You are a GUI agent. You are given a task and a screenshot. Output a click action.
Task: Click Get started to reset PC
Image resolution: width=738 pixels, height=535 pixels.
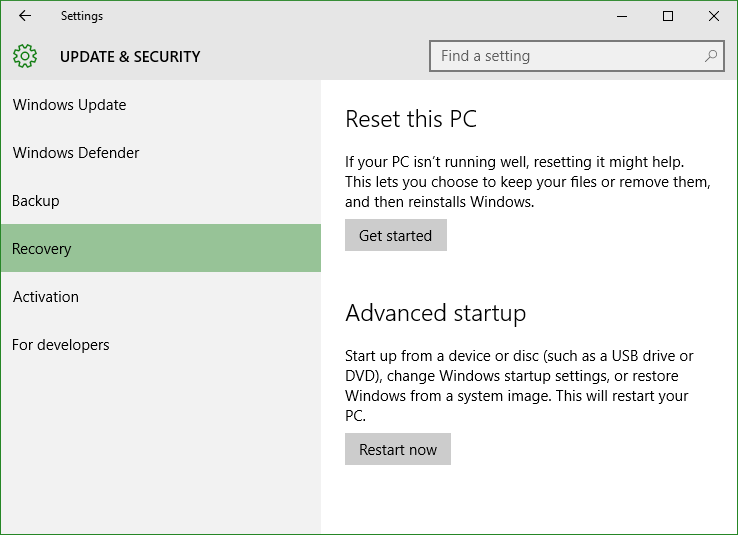pyautogui.click(x=395, y=235)
